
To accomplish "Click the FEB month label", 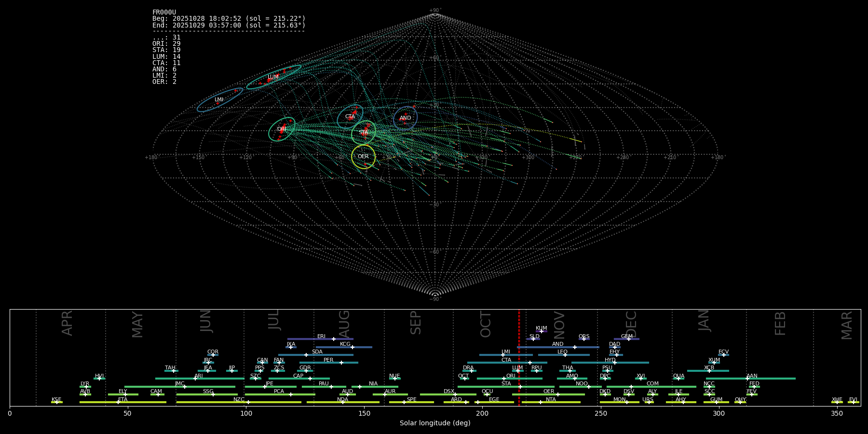I will click(x=780, y=324).
